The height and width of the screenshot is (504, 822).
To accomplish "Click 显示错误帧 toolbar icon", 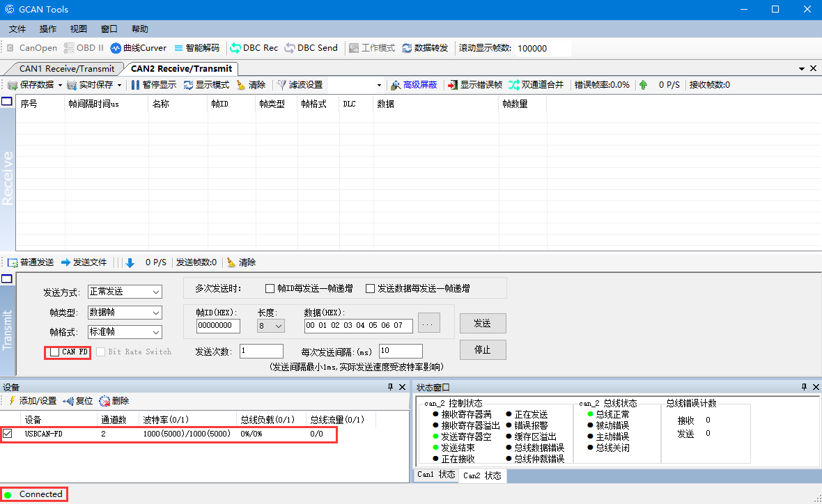I will pos(453,85).
